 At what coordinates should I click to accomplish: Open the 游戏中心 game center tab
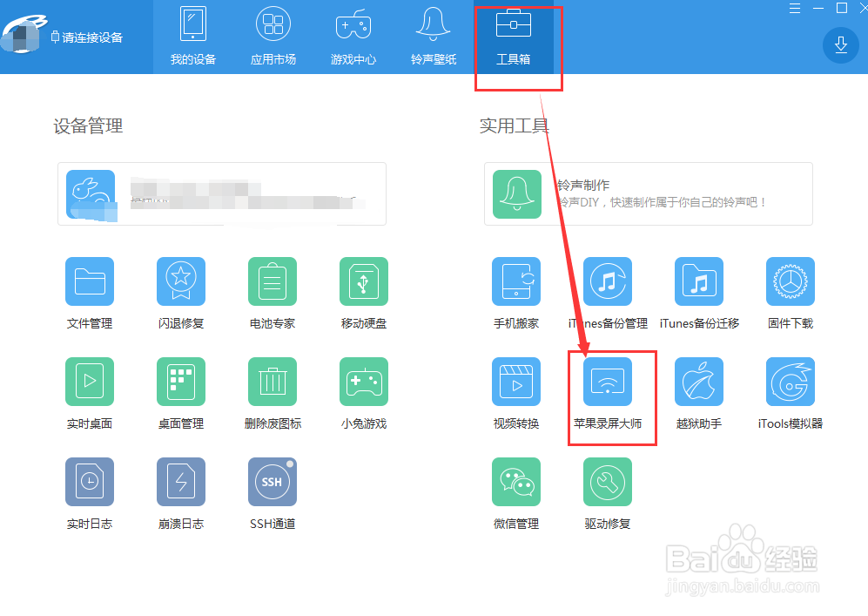[353, 37]
